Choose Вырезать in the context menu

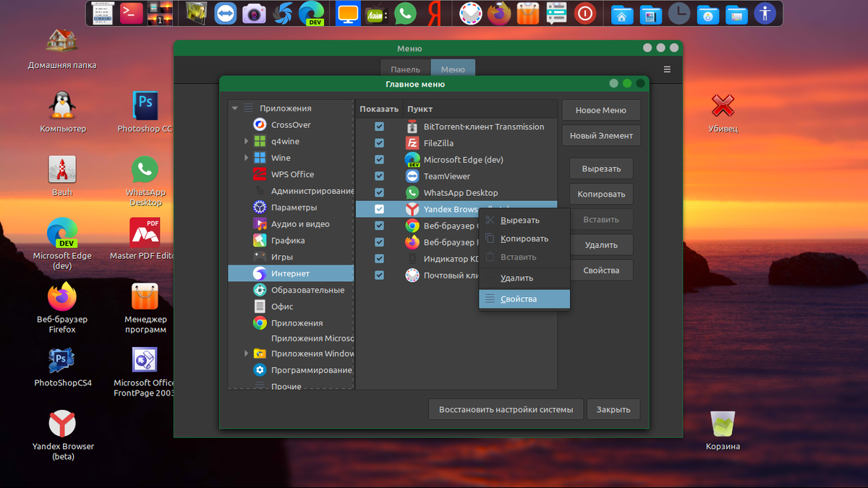(524, 221)
